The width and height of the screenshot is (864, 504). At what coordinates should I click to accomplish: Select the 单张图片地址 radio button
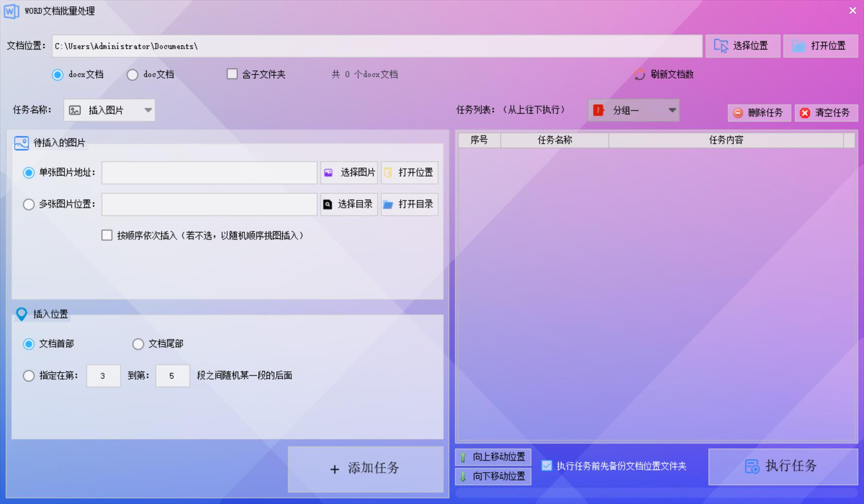click(x=29, y=173)
